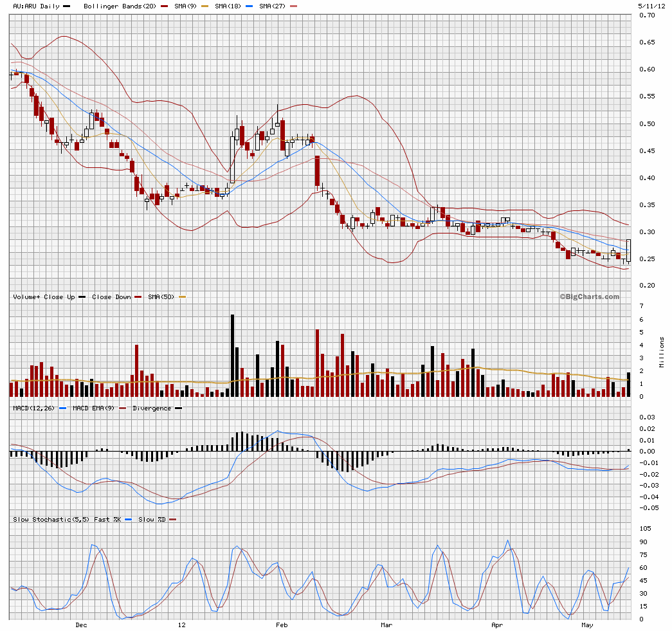This screenshot has height=631, width=672.
Task: Select the Bollinger Bands(20) legend label
Action: click(x=120, y=6)
